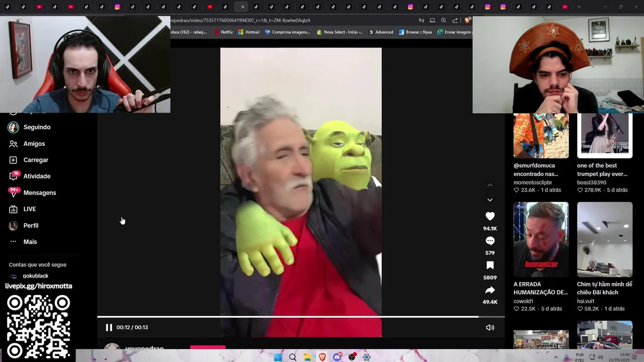The width and height of the screenshot is (644, 362).
Task: Open the Browse :: Nyaa bookmark
Action: point(416,32)
